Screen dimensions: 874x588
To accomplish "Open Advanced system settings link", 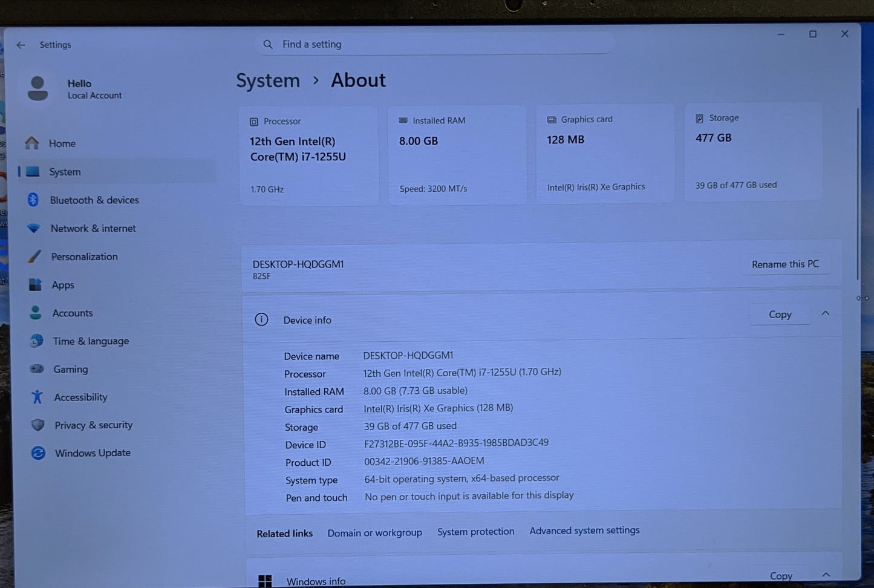I will point(584,530).
